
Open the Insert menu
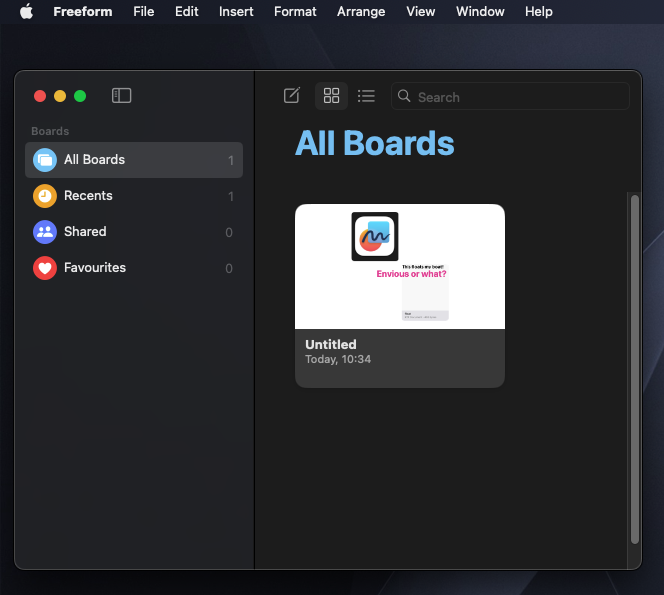pyautogui.click(x=236, y=11)
